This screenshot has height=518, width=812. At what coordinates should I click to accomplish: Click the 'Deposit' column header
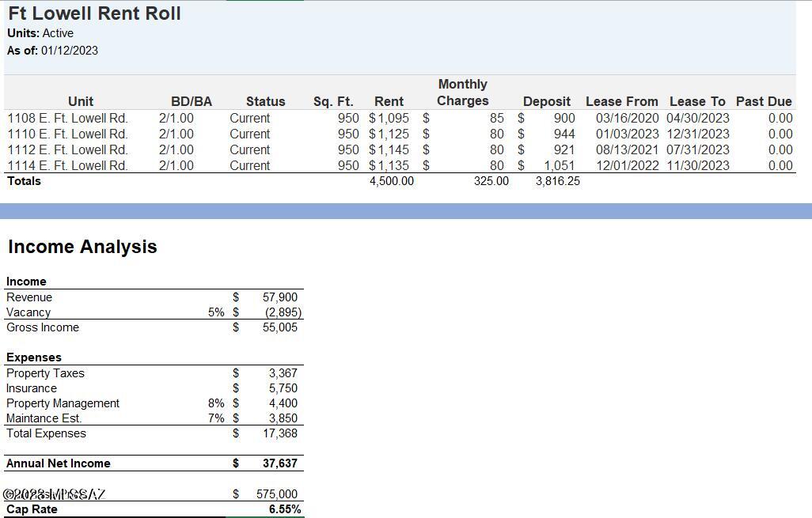(547, 101)
